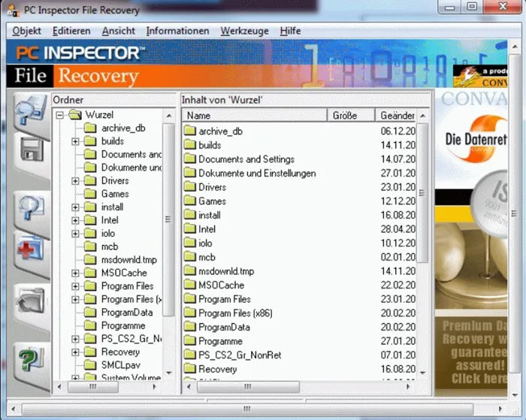Open the Informationen menu
The image size is (526, 420).
(177, 31)
